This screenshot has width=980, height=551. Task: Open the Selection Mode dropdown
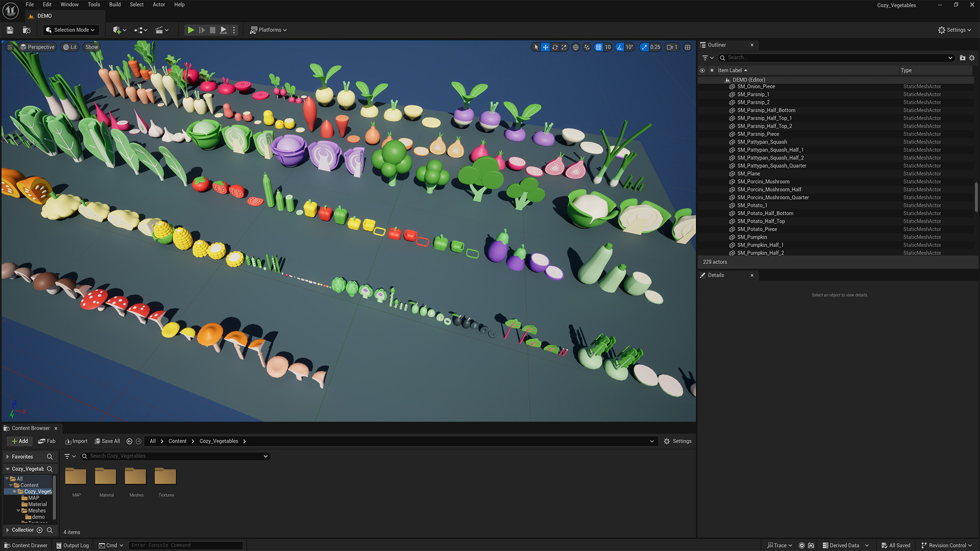(70, 30)
